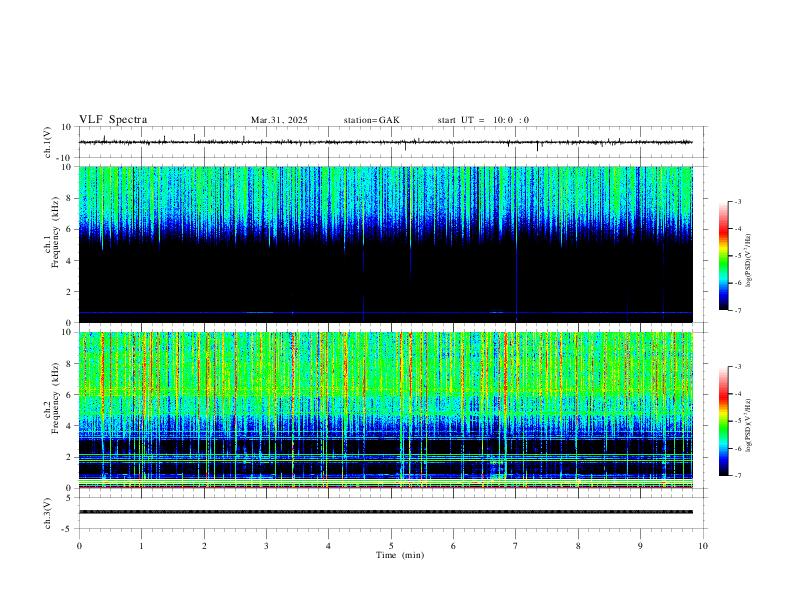
Task: Click the 'start UT = 10:0 :0' text
Action: click(x=483, y=120)
